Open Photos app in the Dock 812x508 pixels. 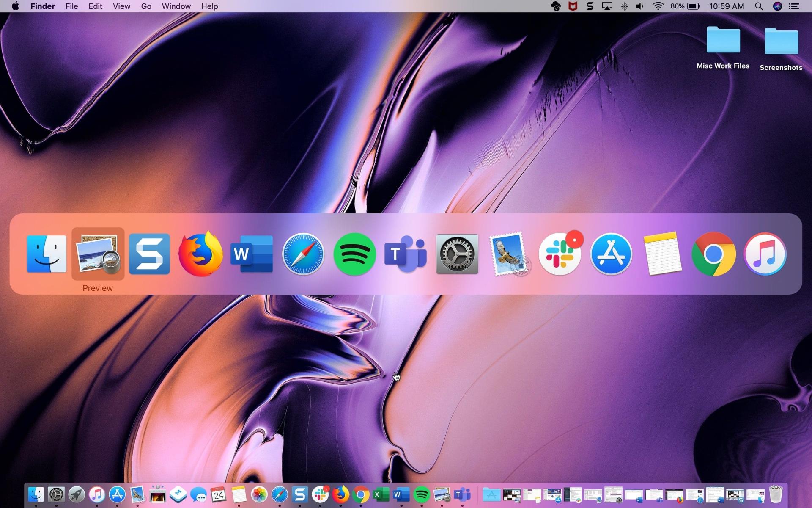(x=259, y=494)
